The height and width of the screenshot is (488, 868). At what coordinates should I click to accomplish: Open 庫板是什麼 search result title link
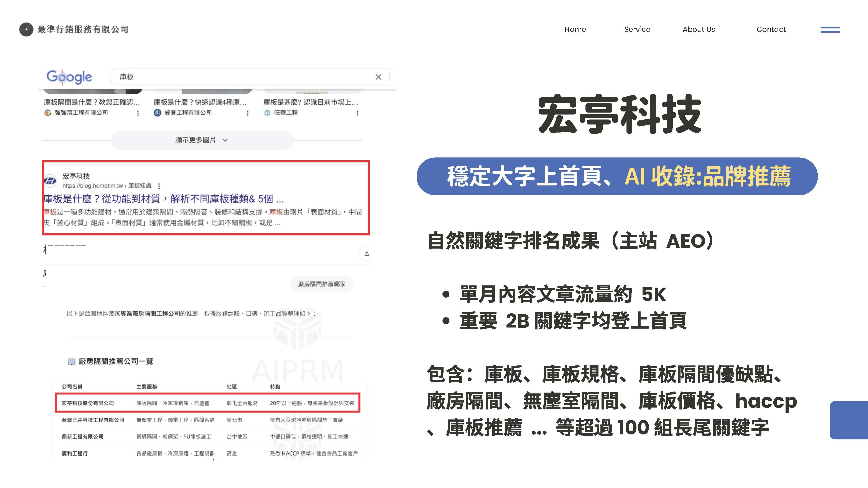(163, 199)
